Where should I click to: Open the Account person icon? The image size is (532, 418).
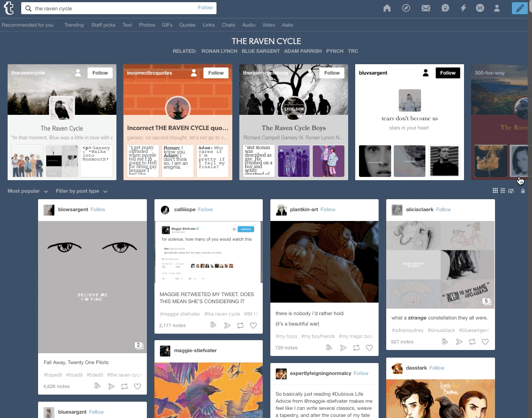497,8
